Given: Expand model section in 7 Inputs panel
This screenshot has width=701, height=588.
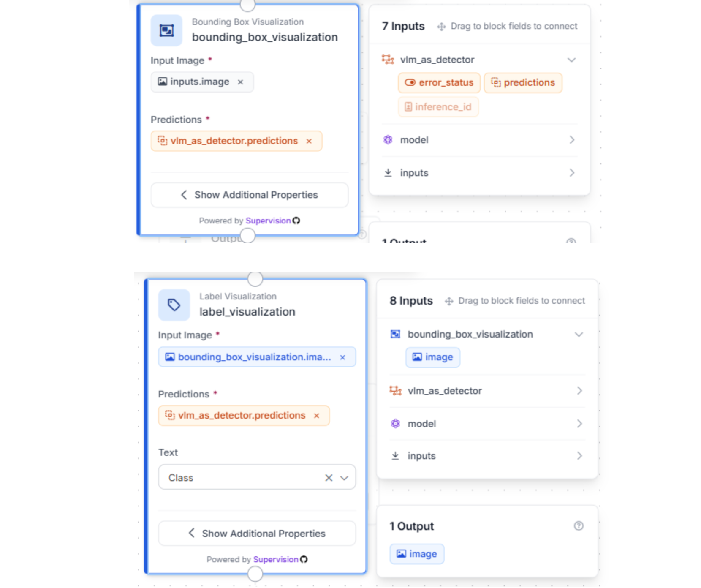Looking at the screenshot, I should pos(571,140).
